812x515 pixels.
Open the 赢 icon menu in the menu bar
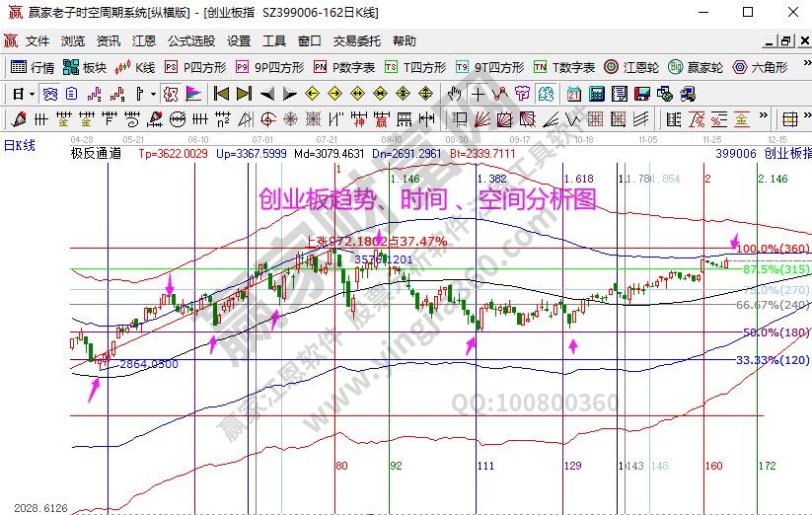click(11, 41)
